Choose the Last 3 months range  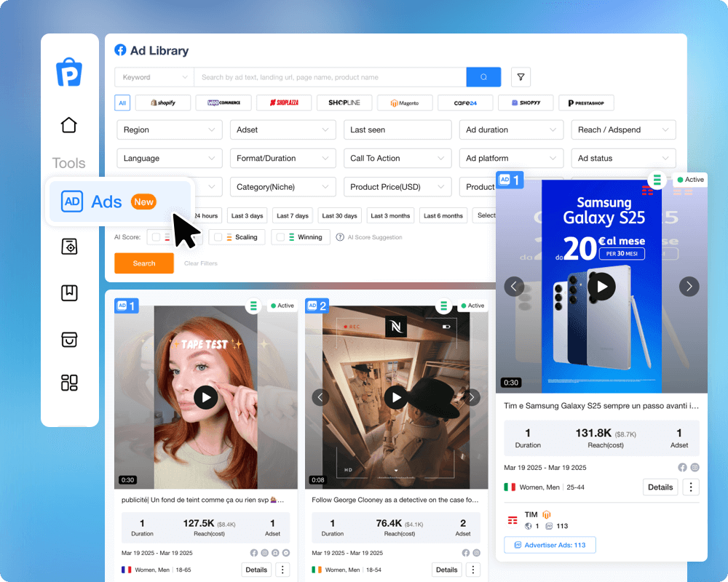(390, 216)
